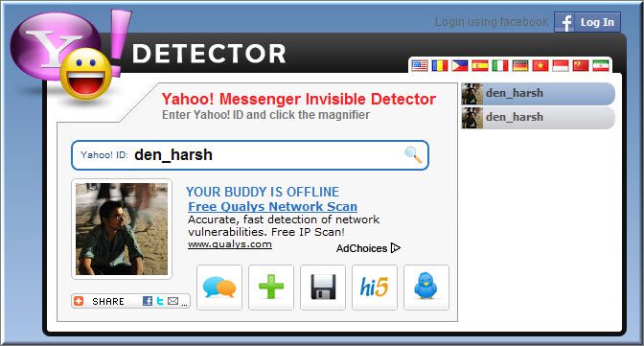Viewport: 644px width, 346px height.
Task: Open the Free Qualys Network Scan link
Action: [273, 206]
